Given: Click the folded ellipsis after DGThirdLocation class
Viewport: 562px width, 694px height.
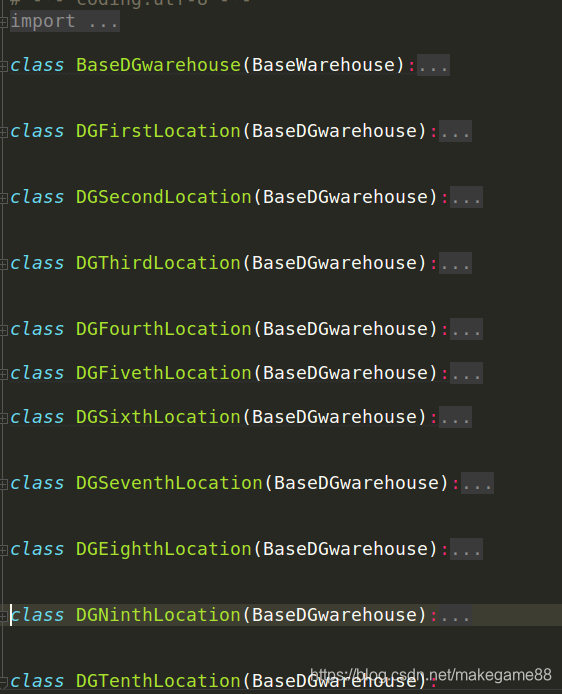Looking at the screenshot, I should point(455,263).
